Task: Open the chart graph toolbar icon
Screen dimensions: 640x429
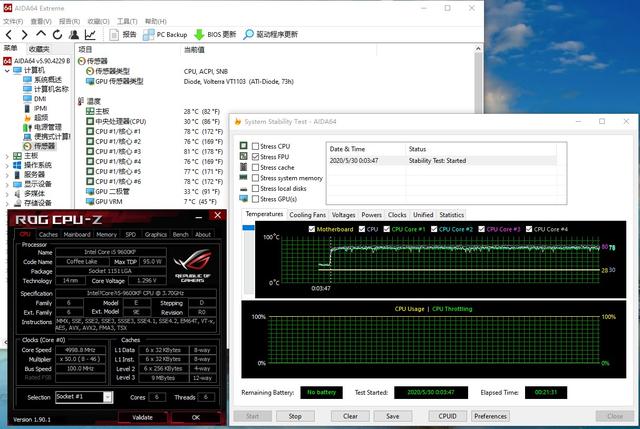Action: (90, 35)
